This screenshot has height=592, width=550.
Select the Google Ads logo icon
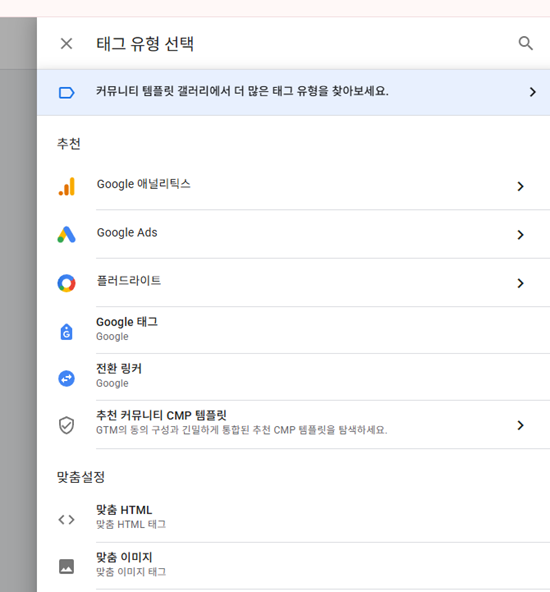click(x=66, y=234)
